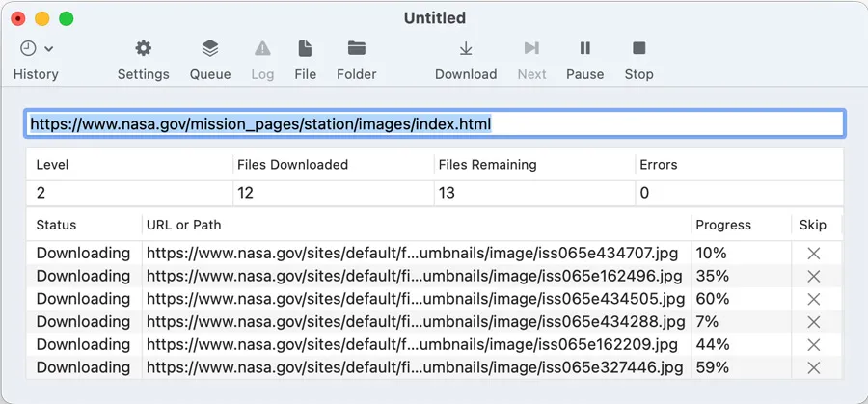
Task: Start download with Download arrow icon
Action: [466, 49]
